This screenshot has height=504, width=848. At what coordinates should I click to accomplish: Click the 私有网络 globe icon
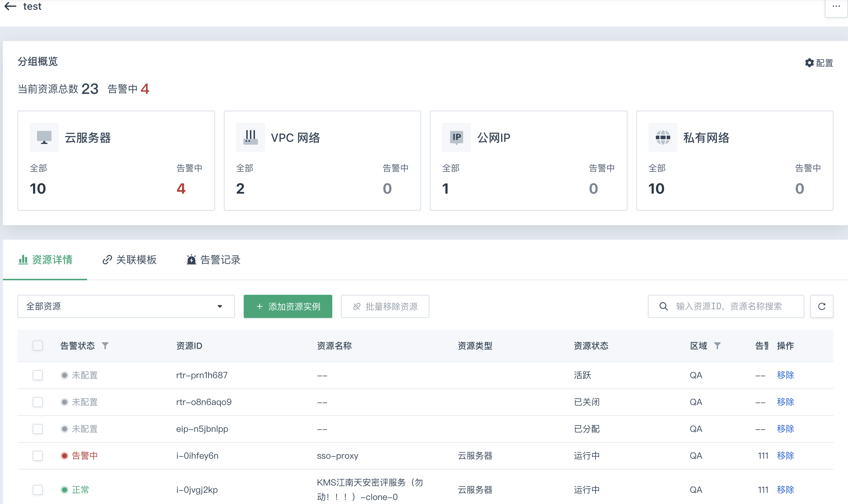coord(663,137)
